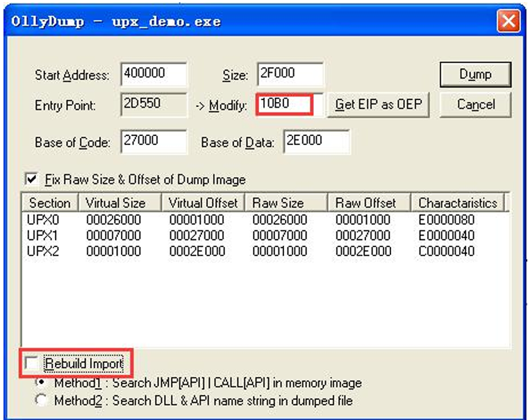Click UPX1 virtual size 00007000

tap(114, 235)
